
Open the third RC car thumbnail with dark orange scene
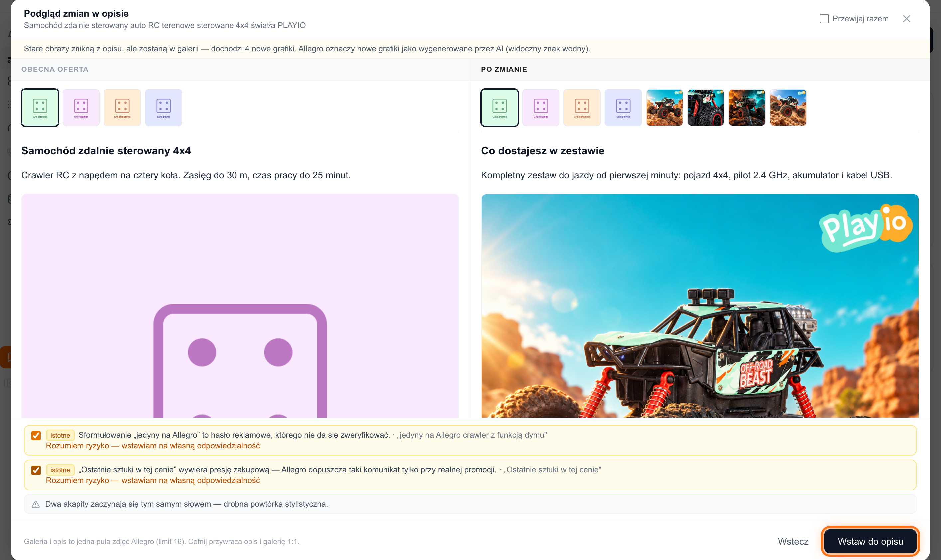click(x=747, y=107)
